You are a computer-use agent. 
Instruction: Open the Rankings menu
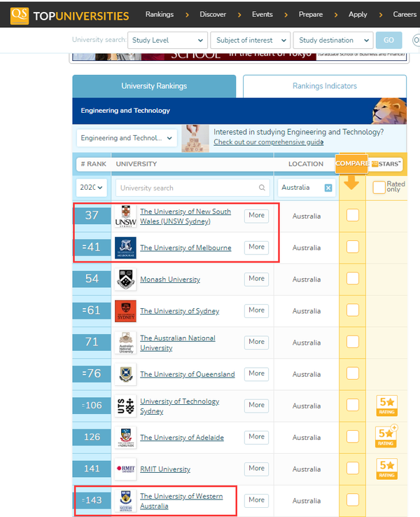[x=160, y=15]
